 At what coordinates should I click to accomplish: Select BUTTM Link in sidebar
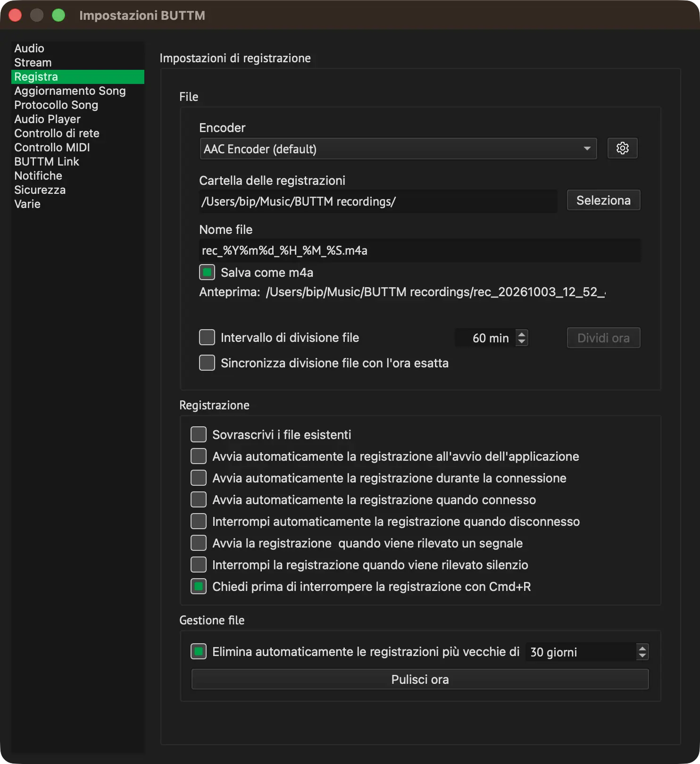77,162
